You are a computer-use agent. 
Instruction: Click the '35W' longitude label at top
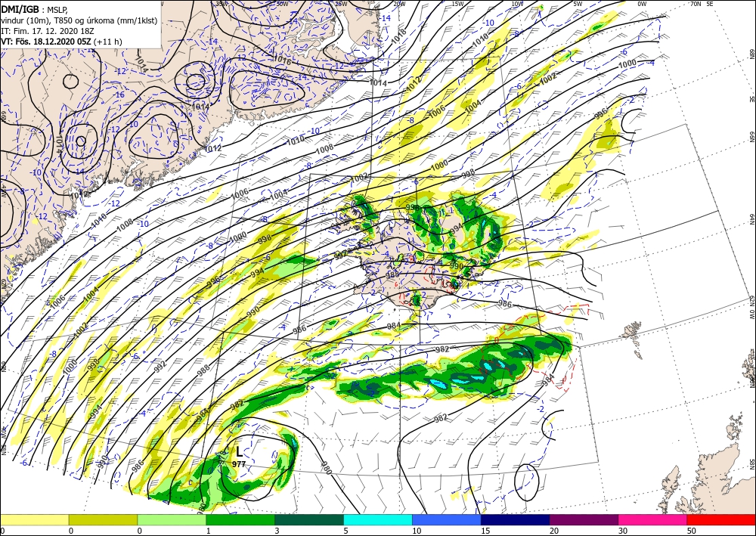click(222, 3)
